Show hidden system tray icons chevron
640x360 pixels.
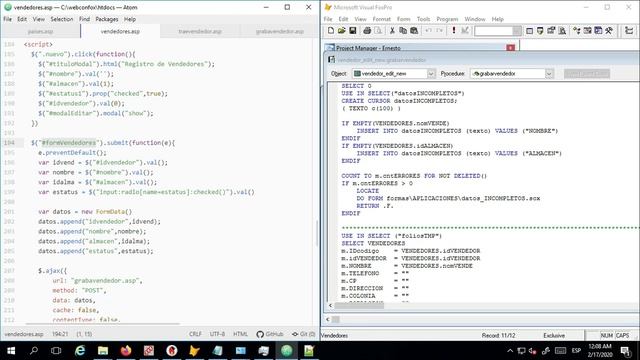[x=510, y=351]
